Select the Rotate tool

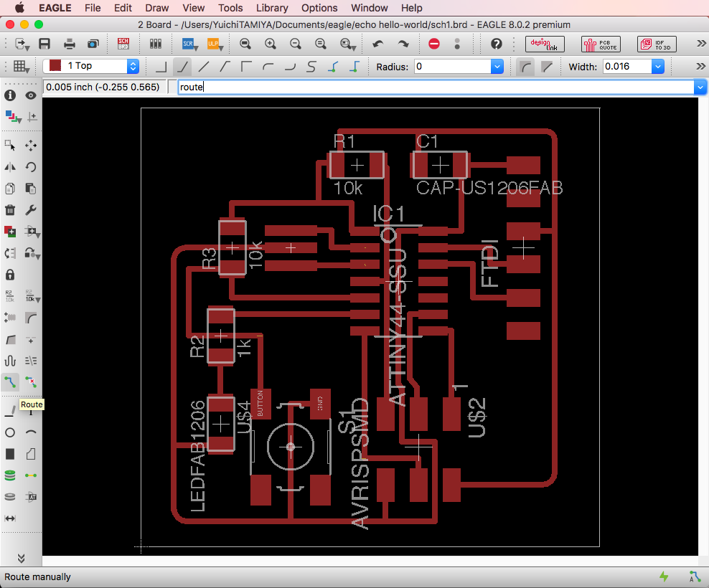pyautogui.click(x=31, y=167)
